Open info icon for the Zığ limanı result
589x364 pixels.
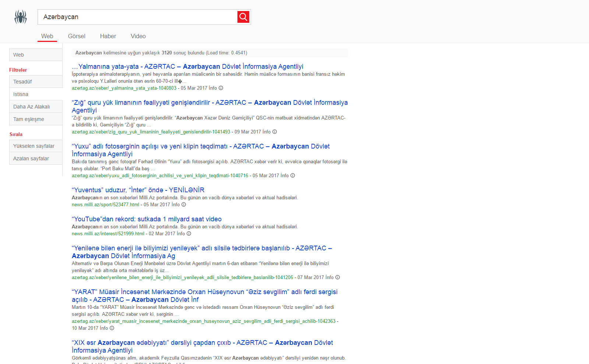point(275,132)
